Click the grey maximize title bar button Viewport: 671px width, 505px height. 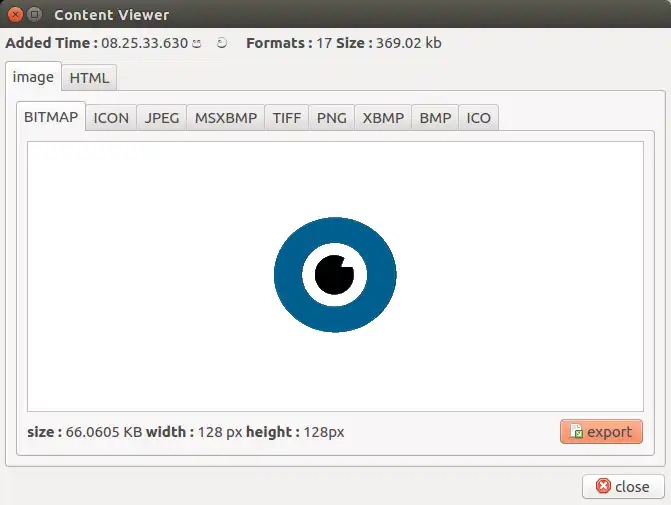(35, 15)
